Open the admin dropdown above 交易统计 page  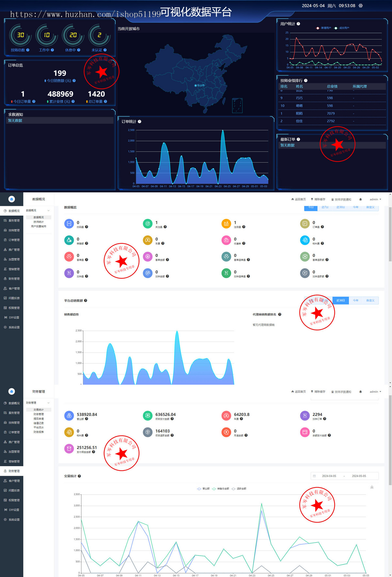[x=375, y=392]
